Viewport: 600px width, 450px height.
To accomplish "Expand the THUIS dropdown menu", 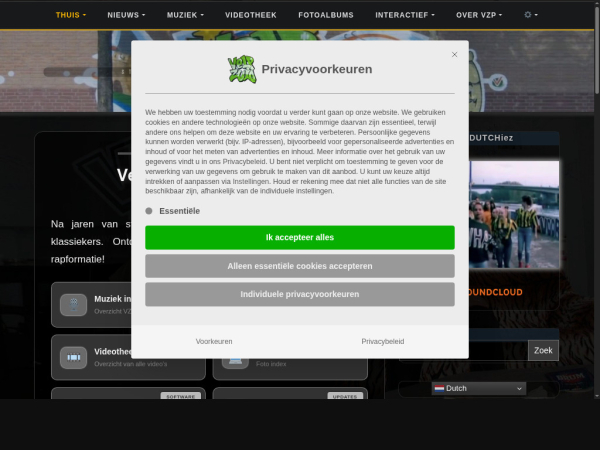I will 71,15.
